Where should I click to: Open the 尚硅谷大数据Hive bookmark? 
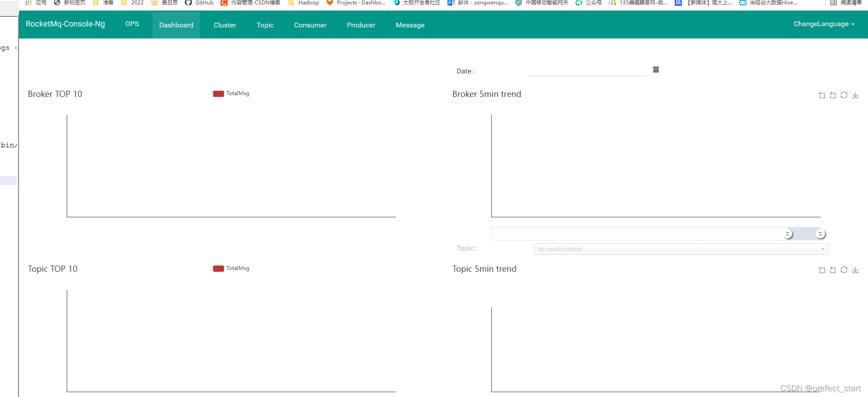tap(769, 3)
